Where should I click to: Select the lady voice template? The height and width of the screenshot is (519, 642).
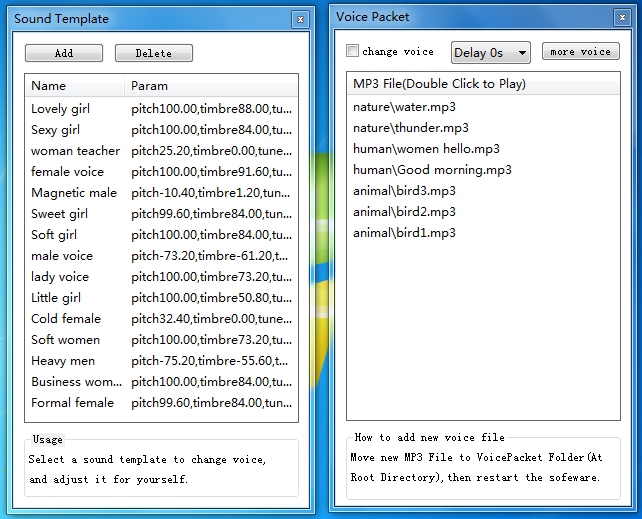[161, 277]
